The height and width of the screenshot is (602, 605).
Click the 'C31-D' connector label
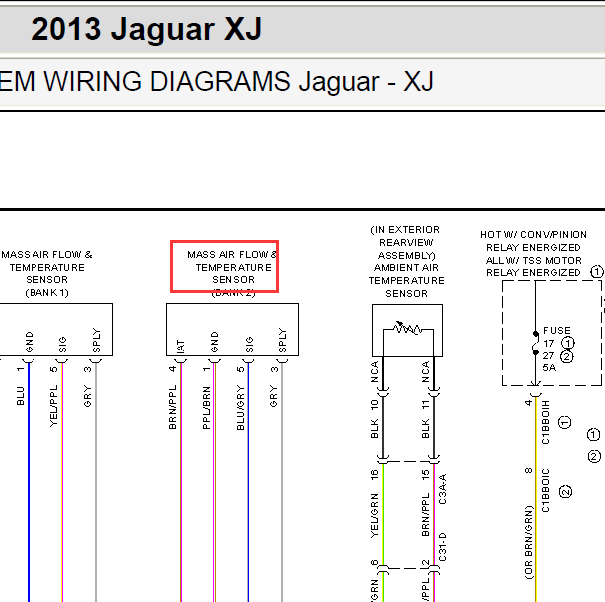point(443,547)
